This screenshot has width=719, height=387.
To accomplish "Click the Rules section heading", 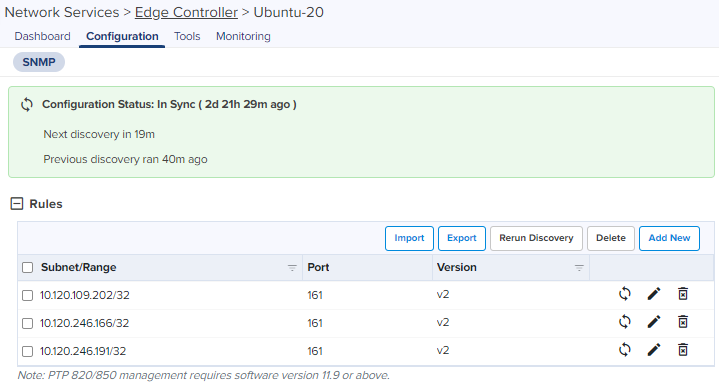I will click(x=46, y=204).
